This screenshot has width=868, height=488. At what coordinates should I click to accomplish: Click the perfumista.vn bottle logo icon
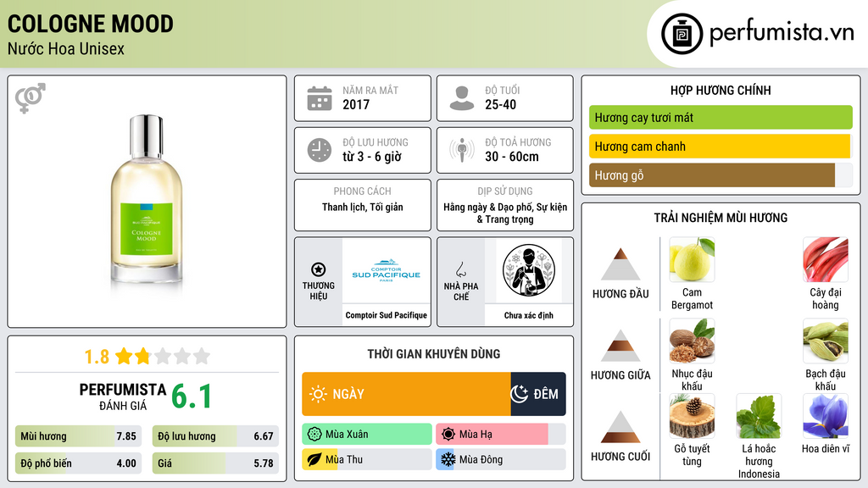[682, 34]
